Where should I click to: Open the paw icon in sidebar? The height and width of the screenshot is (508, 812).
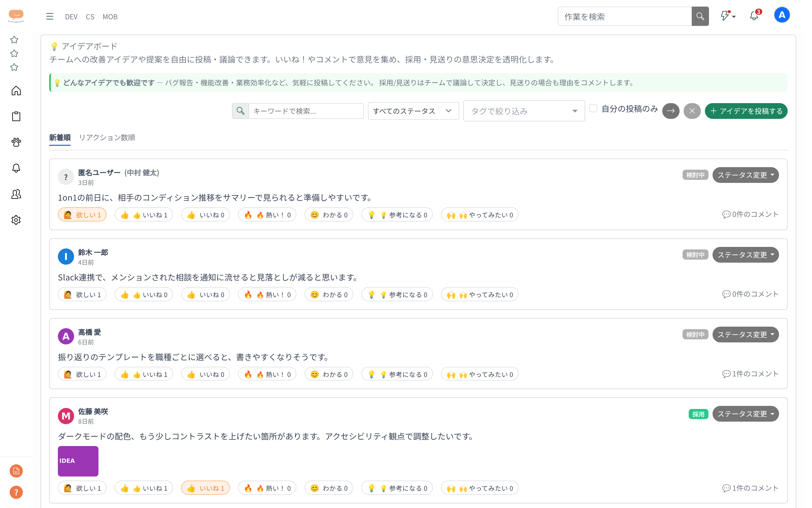click(x=16, y=142)
